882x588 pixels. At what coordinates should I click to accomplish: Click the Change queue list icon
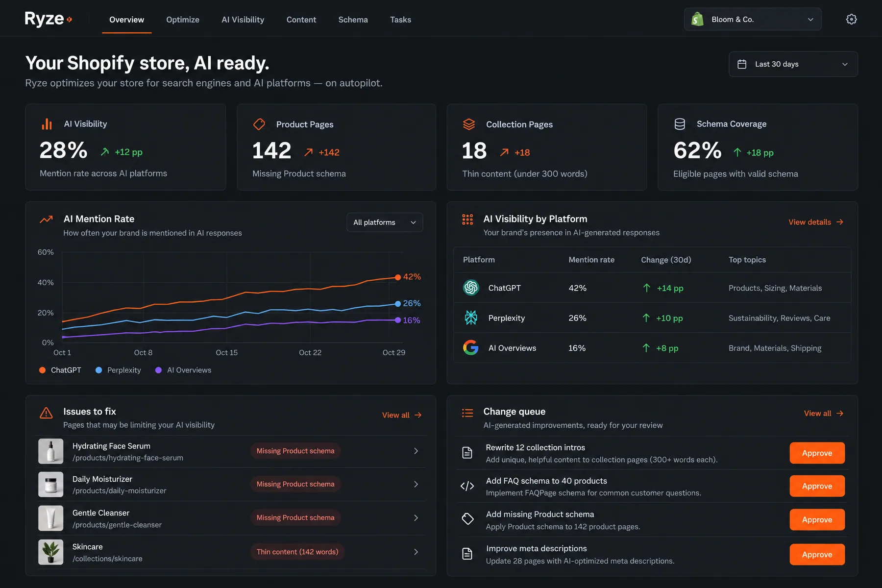[467, 413]
